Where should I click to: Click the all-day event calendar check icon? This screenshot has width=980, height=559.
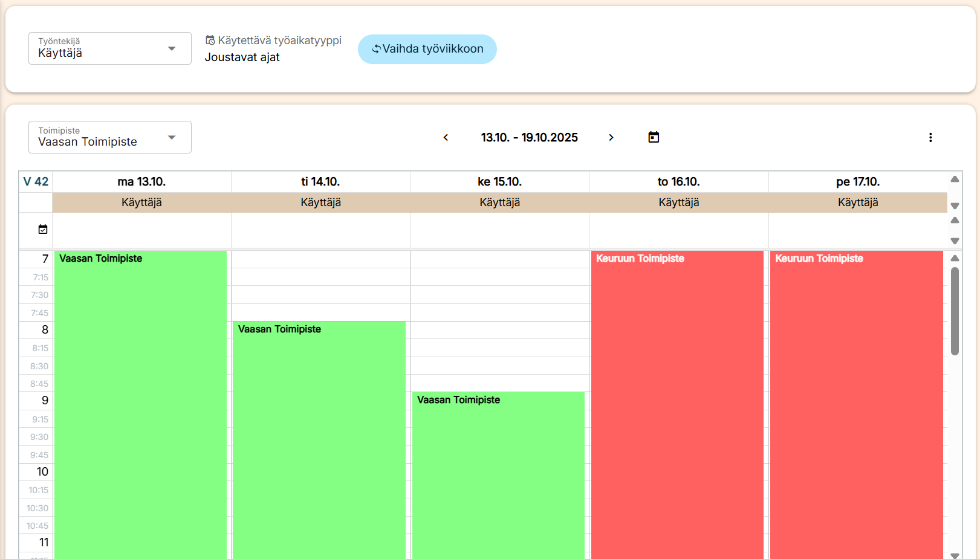pos(43,230)
